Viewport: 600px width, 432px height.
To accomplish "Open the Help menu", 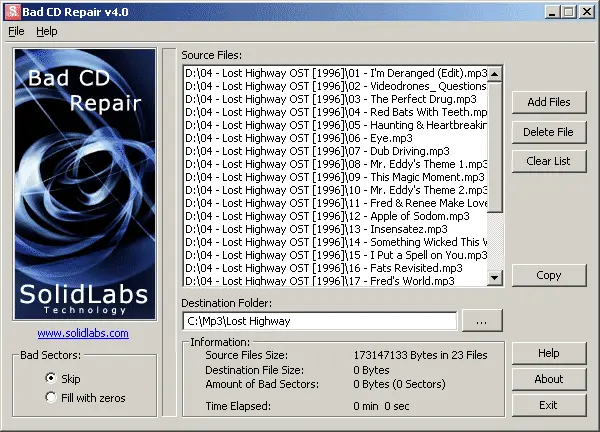I will click(x=47, y=31).
